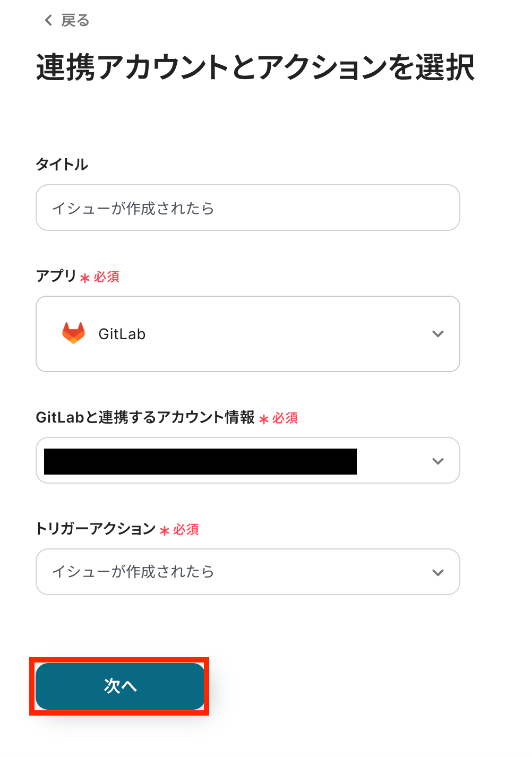532x757 pixels.
Task: Expand the アプリ dropdown chevron
Action: (437, 334)
